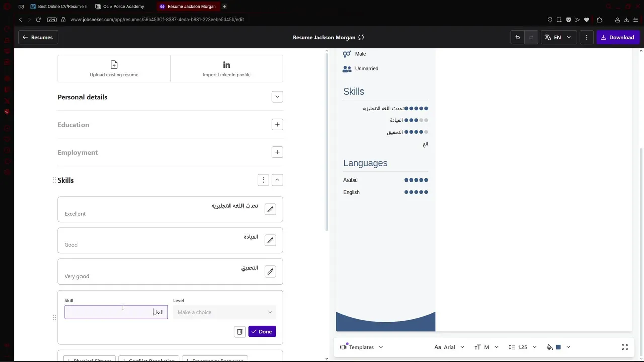Edit the skill rated Very good

tap(270, 271)
